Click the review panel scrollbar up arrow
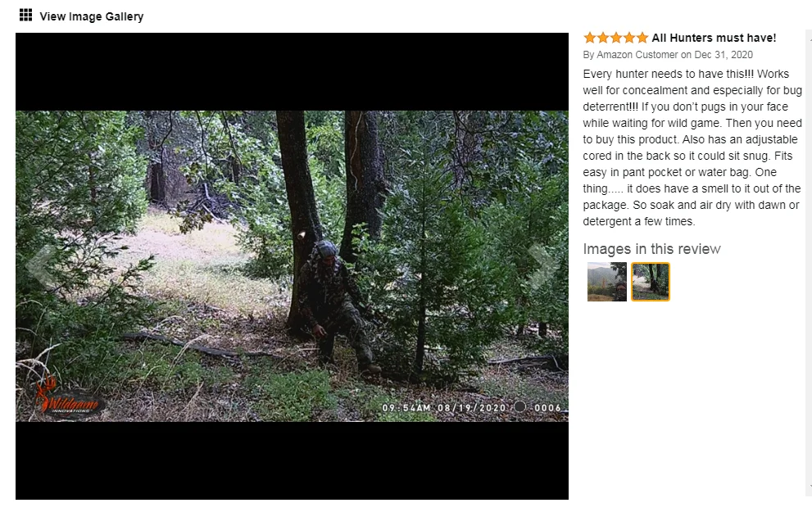Image resolution: width=812 pixels, height=512 pixels. point(809,38)
